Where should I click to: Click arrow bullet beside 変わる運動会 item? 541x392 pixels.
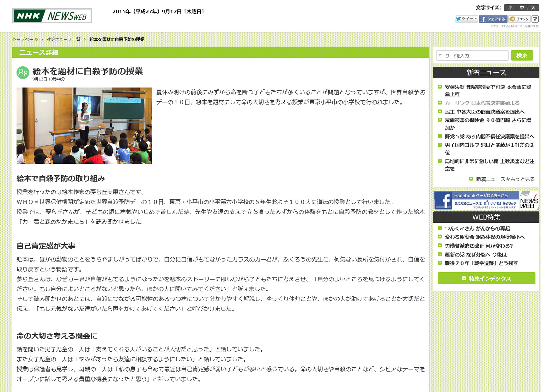(x=440, y=237)
